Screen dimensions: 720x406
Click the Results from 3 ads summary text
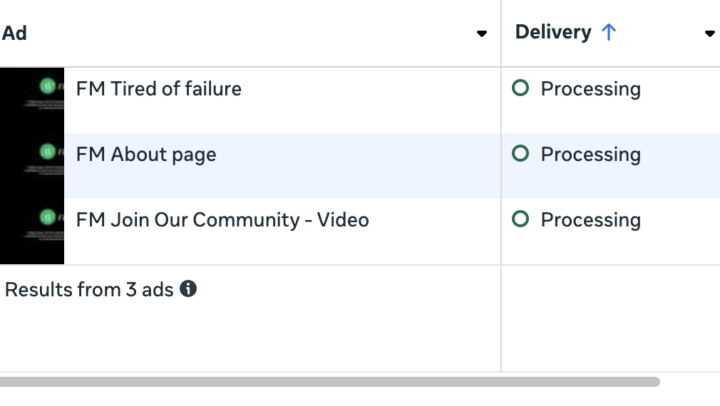click(x=89, y=290)
